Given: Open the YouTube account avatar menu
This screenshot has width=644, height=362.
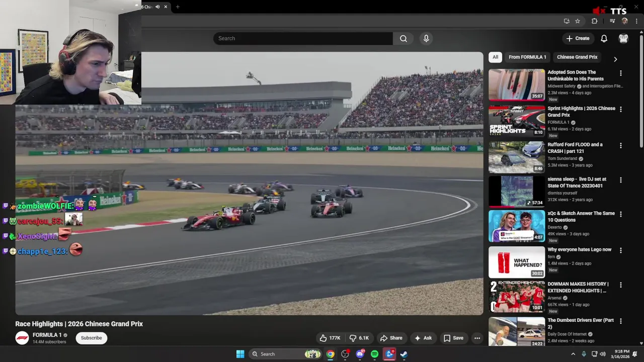Looking at the screenshot, I should tap(623, 38).
